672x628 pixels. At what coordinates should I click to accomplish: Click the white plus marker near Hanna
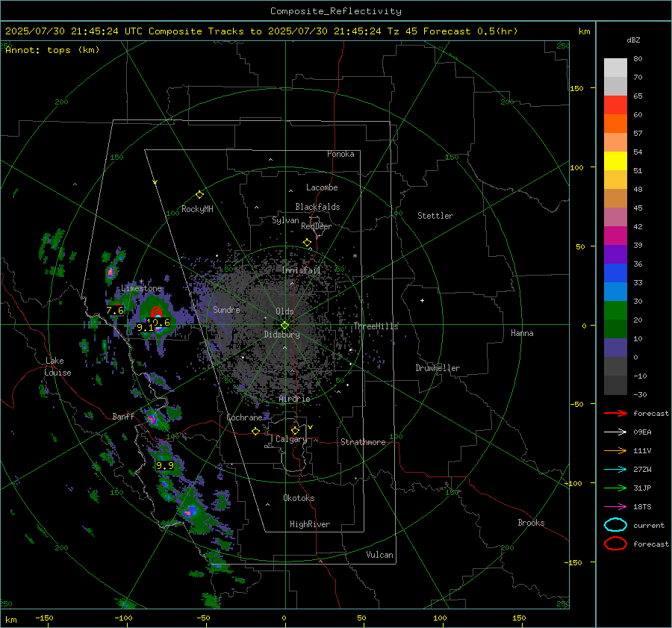click(422, 300)
